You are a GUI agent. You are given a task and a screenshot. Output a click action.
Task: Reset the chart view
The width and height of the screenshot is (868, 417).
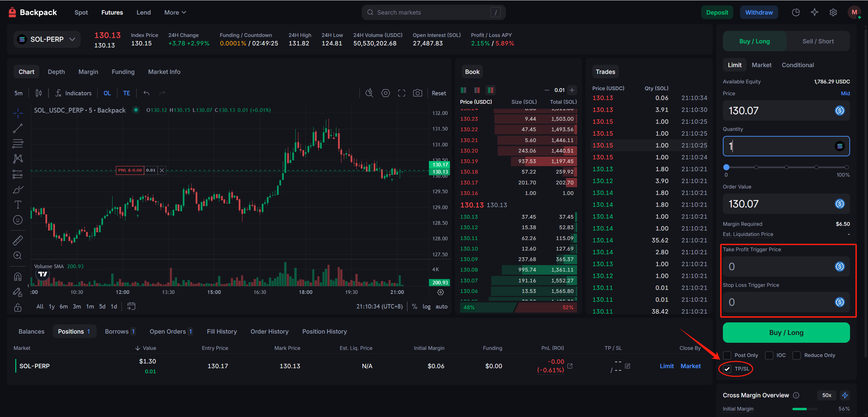point(439,93)
